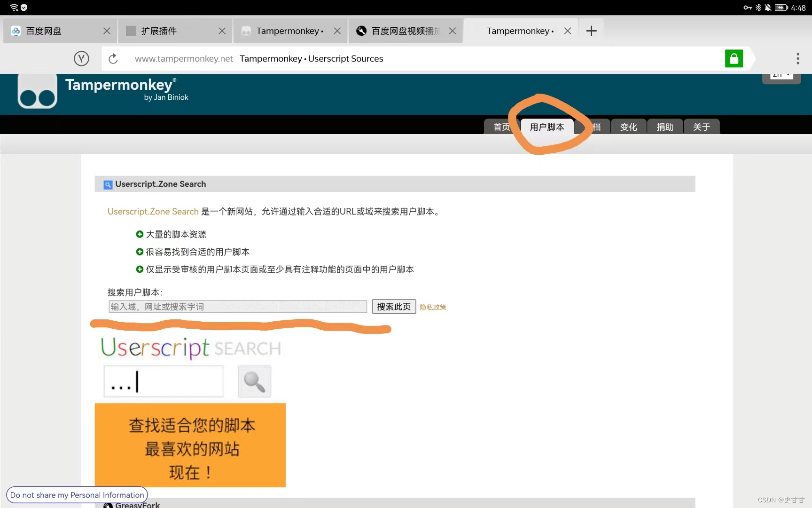Screen dimensions: 812x508
Task: Click the text 很容易找到合适的用户脚本
Action: click(x=197, y=252)
